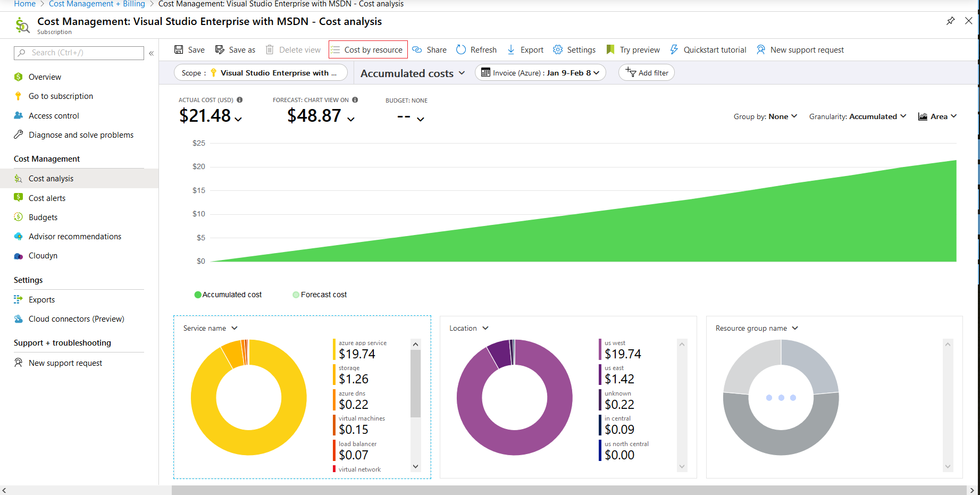Image resolution: width=980 pixels, height=495 pixels.
Task: Collapse the sidebar with double chevron icon
Action: click(152, 53)
